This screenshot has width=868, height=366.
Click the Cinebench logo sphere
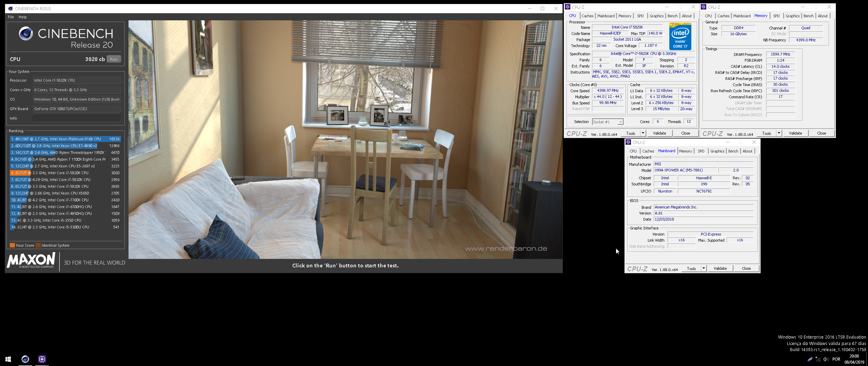coord(26,33)
